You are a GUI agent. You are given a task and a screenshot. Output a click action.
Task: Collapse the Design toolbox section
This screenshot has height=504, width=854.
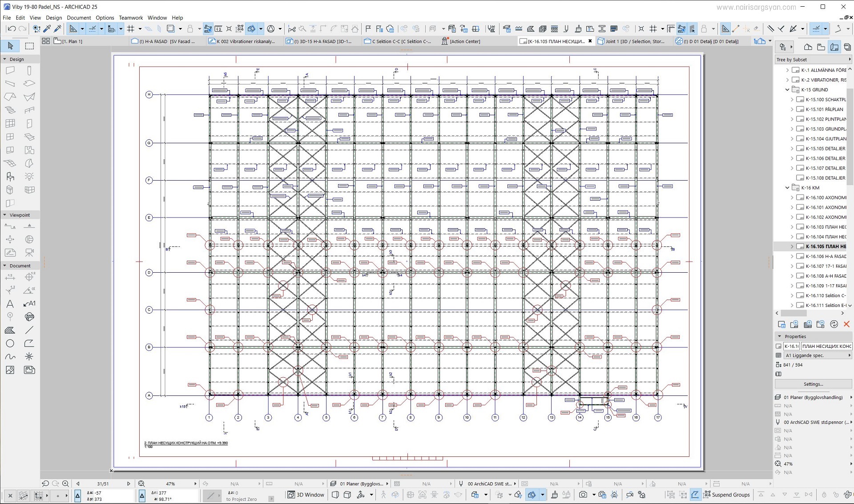click(x=5, y=59)
